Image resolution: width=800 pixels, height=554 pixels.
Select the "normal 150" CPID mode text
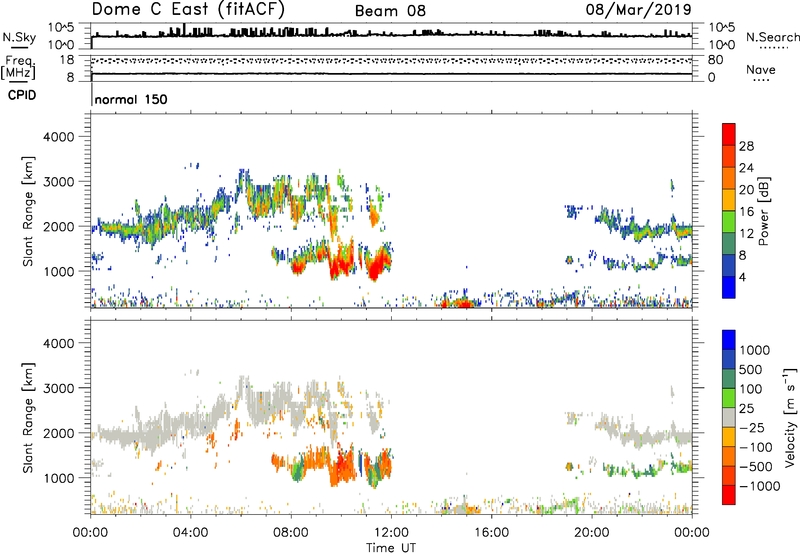point(131,99)
